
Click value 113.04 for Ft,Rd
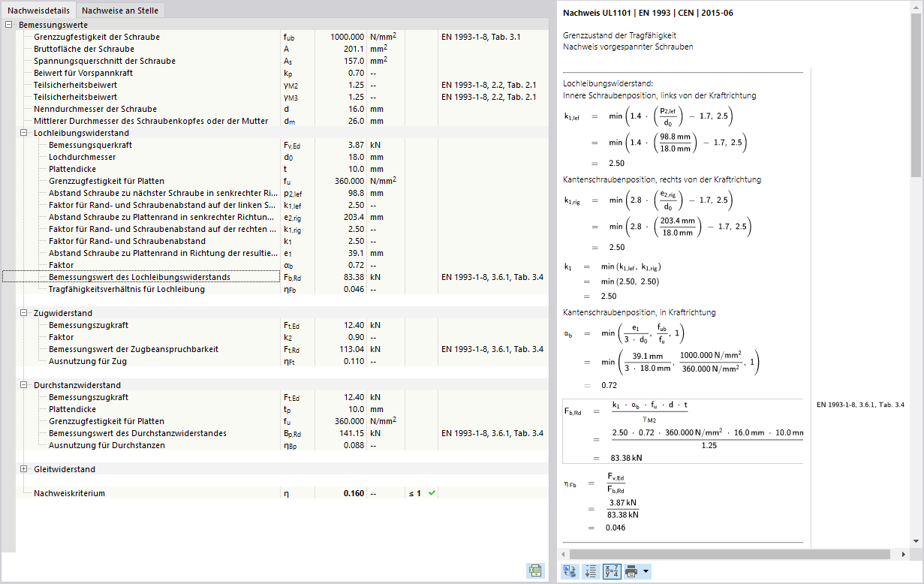pos(351,349)
